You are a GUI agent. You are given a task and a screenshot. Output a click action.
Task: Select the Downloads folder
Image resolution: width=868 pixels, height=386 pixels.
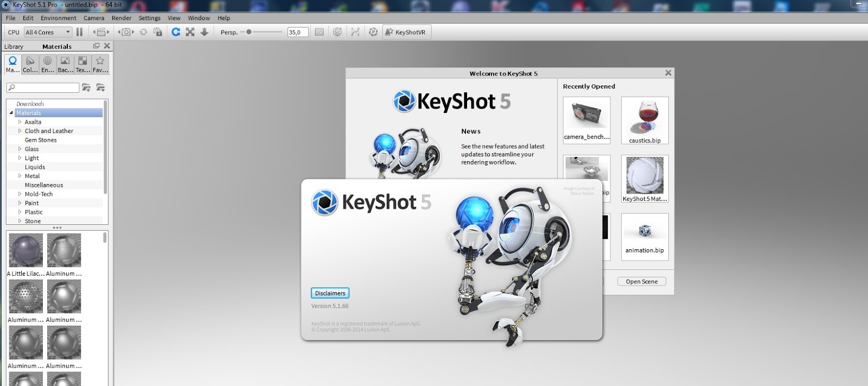pyautogui.click(x=30, y=104)
